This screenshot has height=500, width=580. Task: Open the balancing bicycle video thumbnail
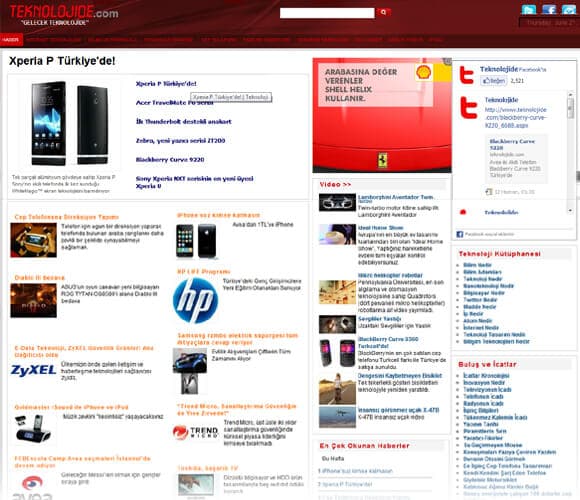coord(337,389)
